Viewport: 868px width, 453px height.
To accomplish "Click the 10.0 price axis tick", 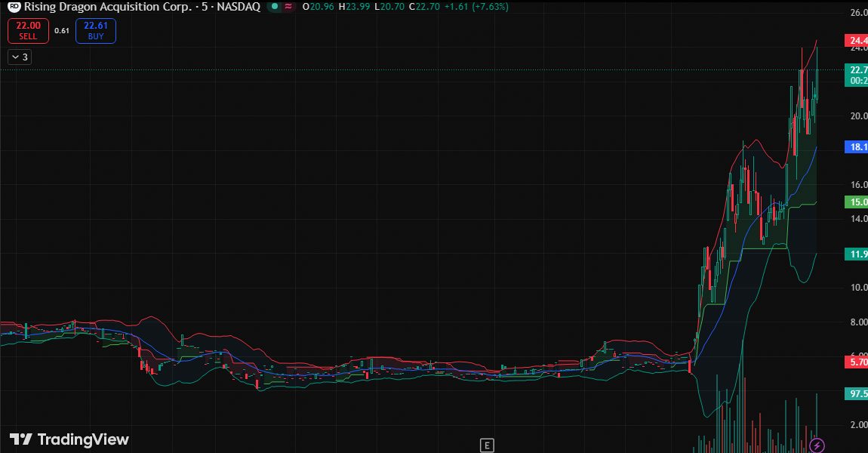I will (859, 288).
